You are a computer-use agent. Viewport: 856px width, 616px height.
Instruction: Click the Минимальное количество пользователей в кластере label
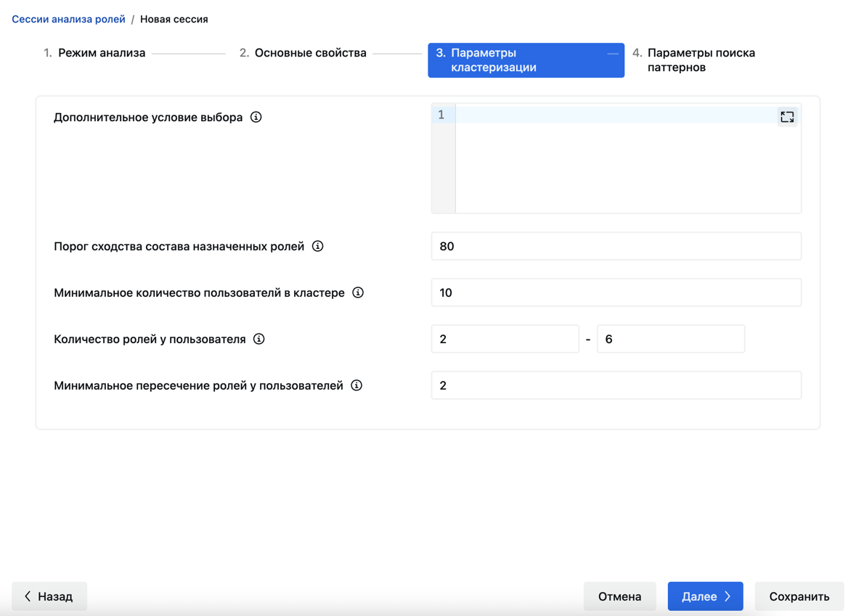[199, 292]
